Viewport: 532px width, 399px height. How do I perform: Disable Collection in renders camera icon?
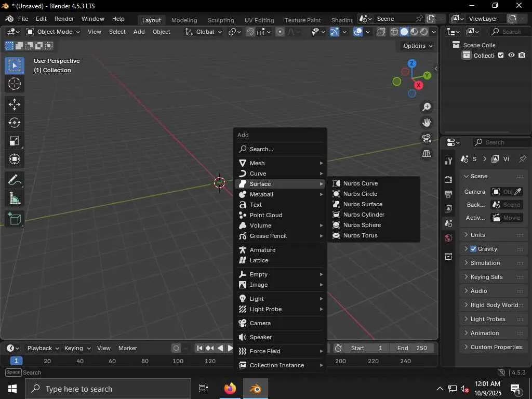coord(522,55)
